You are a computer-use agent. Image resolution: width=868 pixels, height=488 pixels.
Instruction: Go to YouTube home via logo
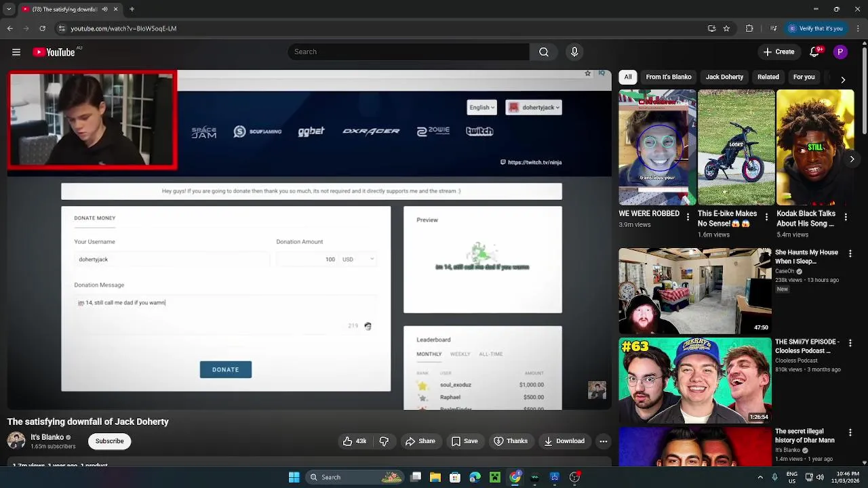[54, 52]
